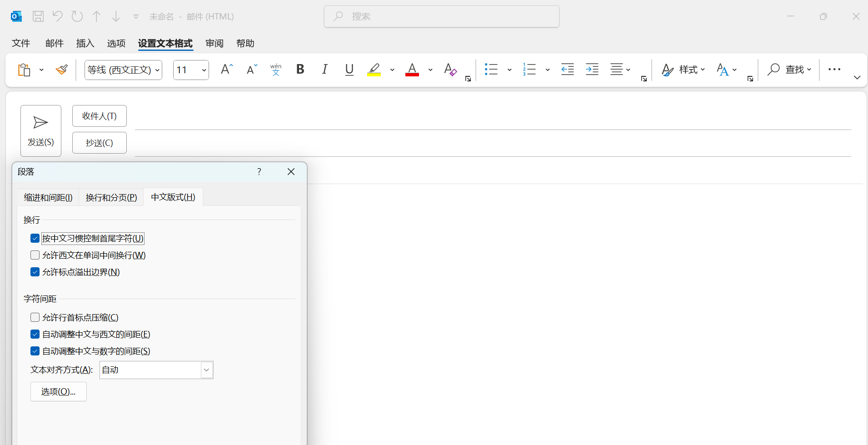The width and height of the screenshot is (868, 445).
Task: Click the Format Painter brush icon
Action: click(x=61, y=70)
